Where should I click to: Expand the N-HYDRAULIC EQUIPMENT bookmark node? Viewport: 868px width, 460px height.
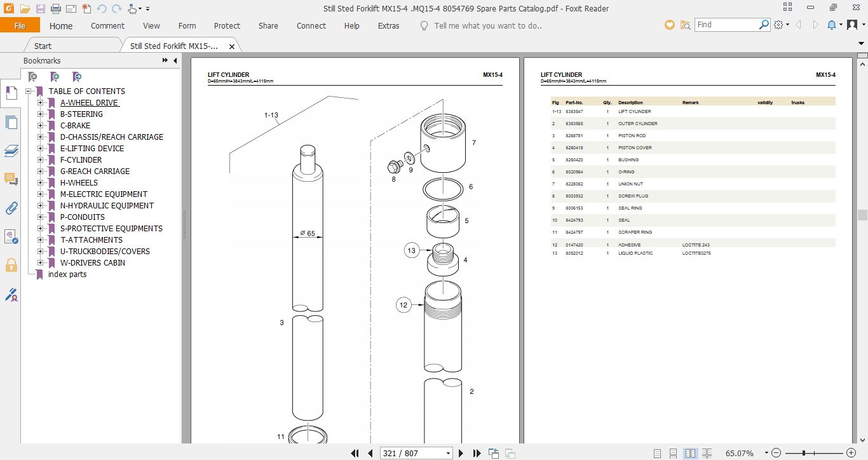41,206
